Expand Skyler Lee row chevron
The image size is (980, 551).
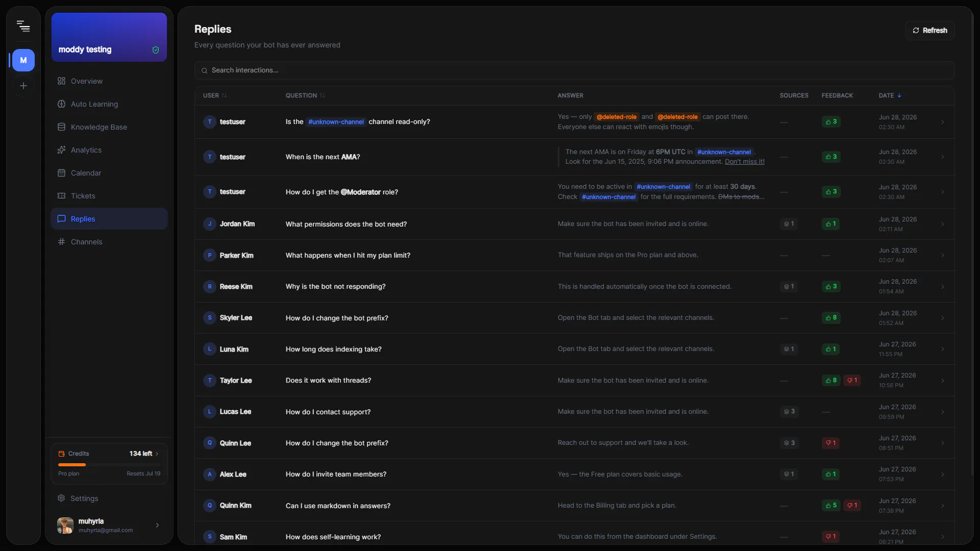(942, 318)
